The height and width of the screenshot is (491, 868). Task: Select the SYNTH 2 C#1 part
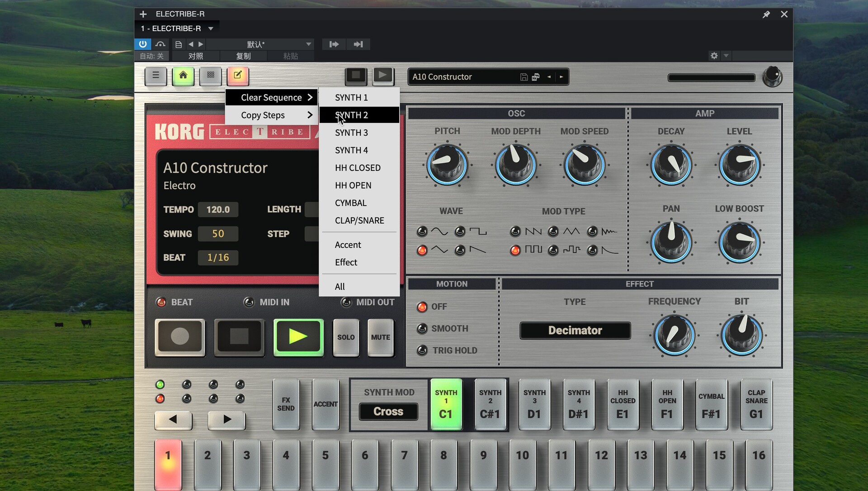(490, 404)
